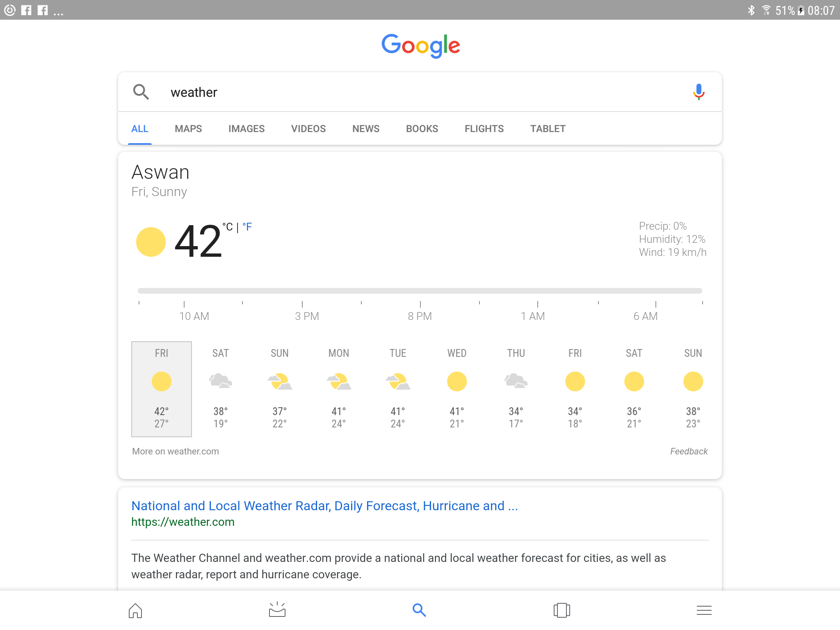Viewport: 840px width, 630px height.
Task: Select Thursday's cloudy forecast day
Action: click(x=516, y=389)
